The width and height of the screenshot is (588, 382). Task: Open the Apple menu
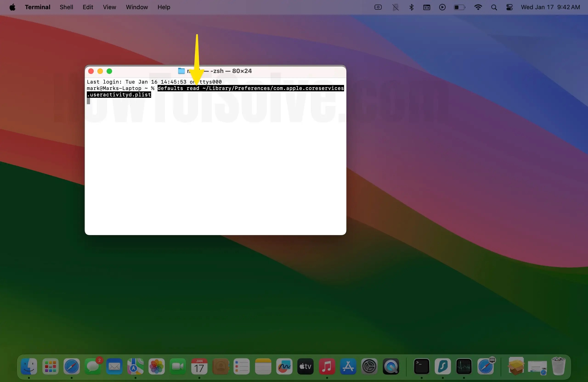point(12,7)
